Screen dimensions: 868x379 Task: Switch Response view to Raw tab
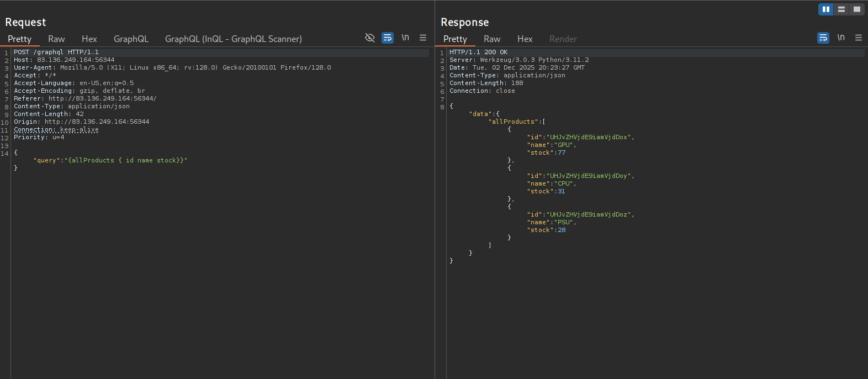point(492,39)
